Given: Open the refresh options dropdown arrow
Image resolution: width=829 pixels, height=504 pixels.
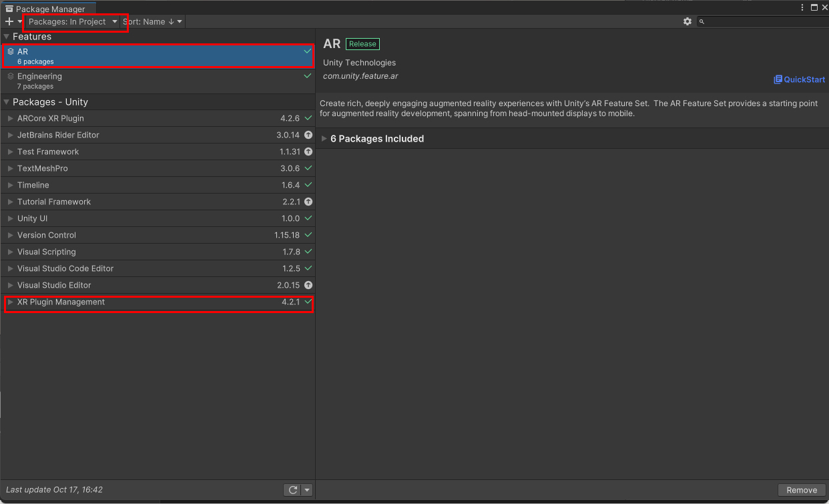Looking at the screenshot, I should pos(307,490).
